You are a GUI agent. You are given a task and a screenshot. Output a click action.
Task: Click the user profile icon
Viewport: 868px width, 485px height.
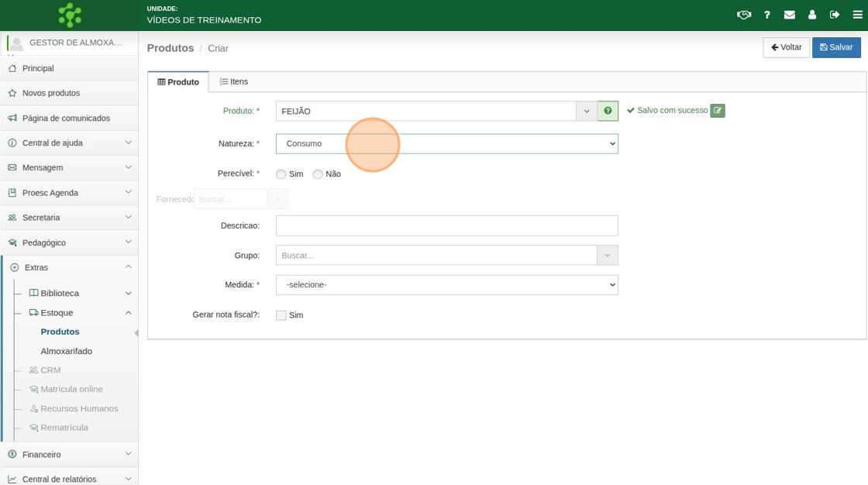coord(812,15)
